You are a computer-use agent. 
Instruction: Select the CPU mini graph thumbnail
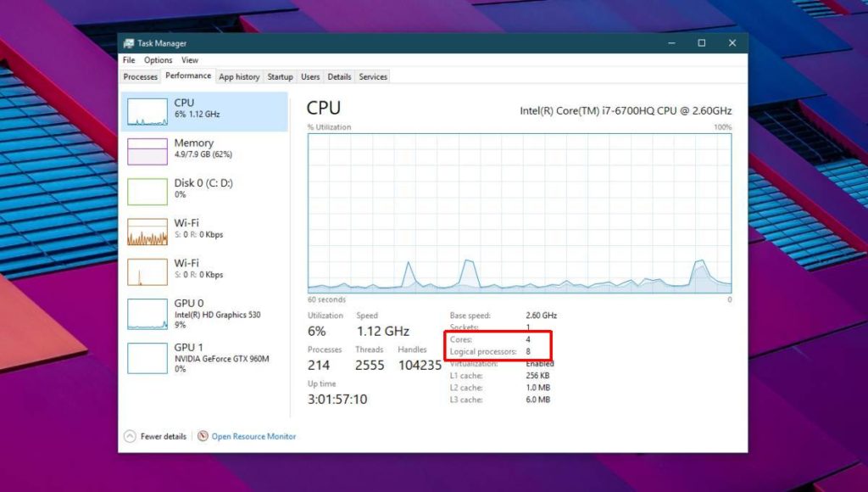coord(147,112)
